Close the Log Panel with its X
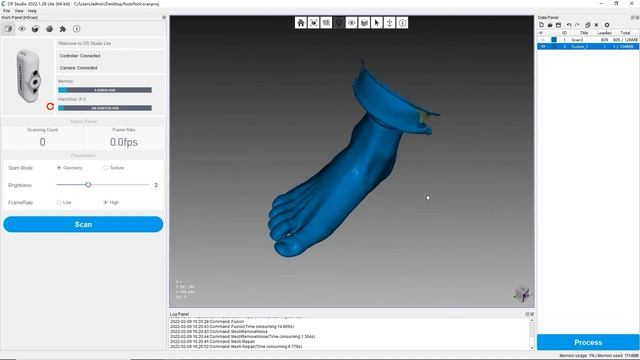The width and height of the screenshot is (640, 360). [532, 314]
